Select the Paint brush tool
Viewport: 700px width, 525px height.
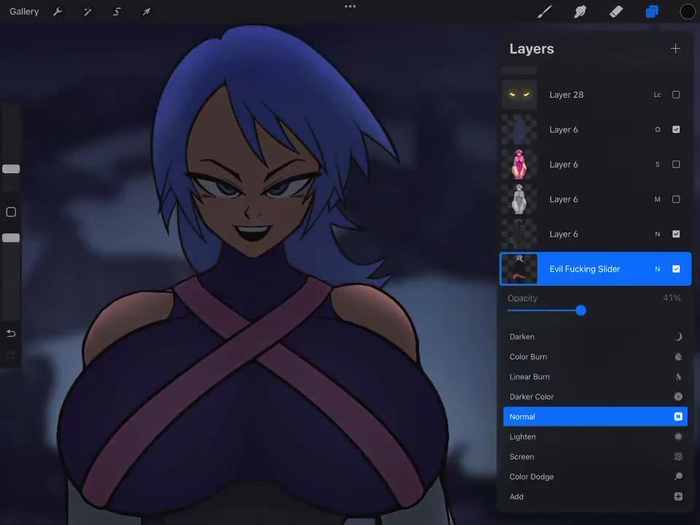(544, 12)
